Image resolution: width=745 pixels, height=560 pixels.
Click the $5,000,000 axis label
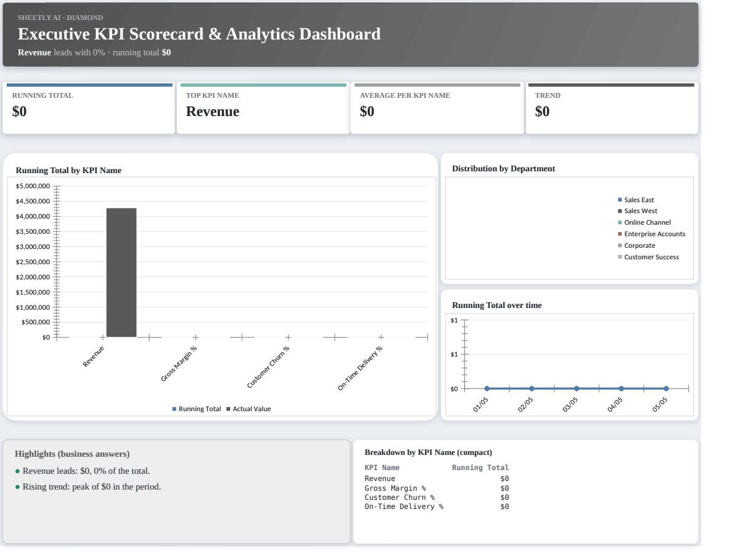(33, 186)
